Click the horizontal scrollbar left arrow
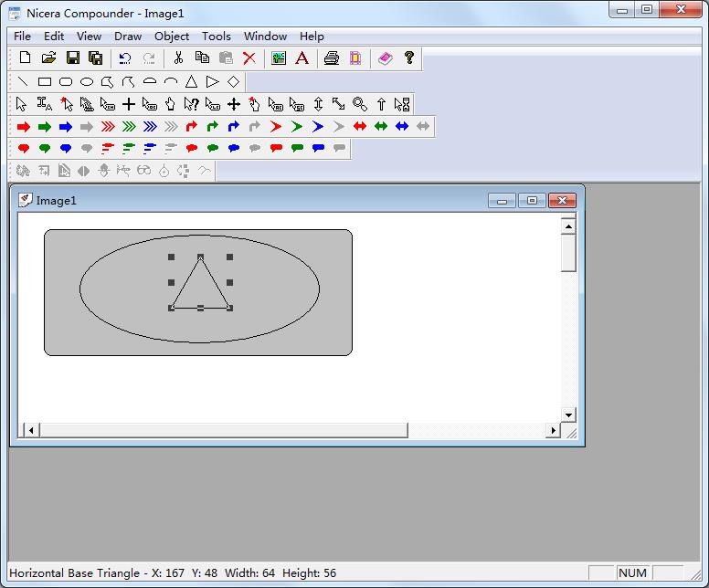The image size is (709, 588). 31,430
